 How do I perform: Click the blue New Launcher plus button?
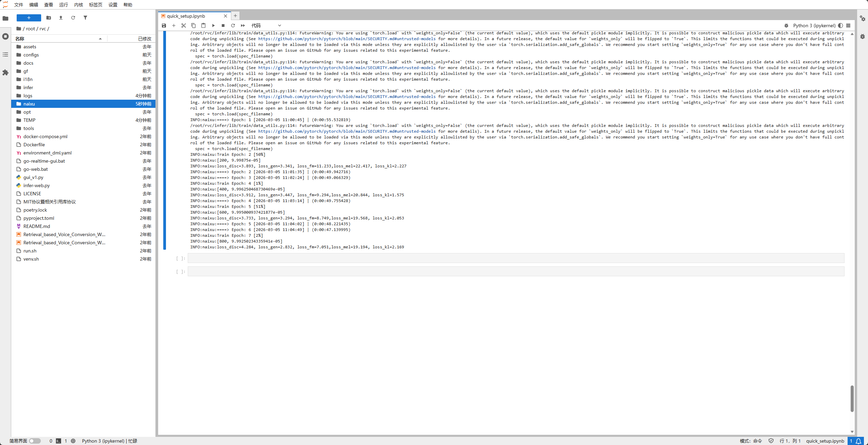pos(29,18)
